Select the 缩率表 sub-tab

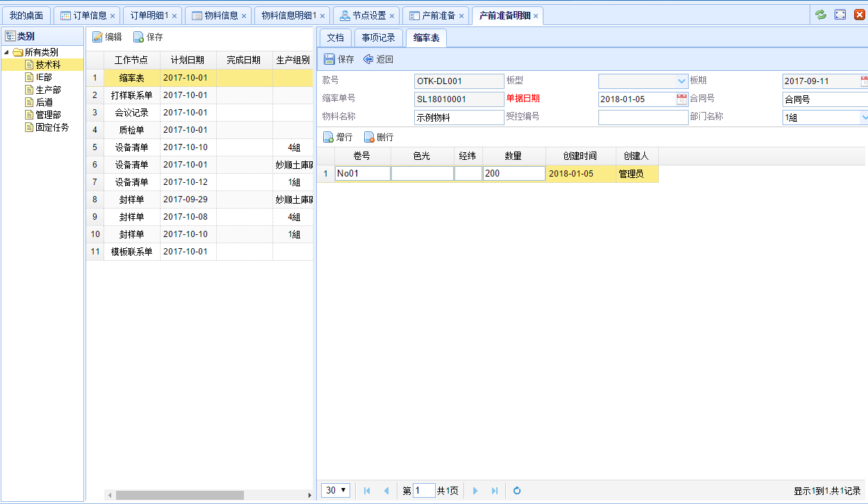[x=426, y=38]
